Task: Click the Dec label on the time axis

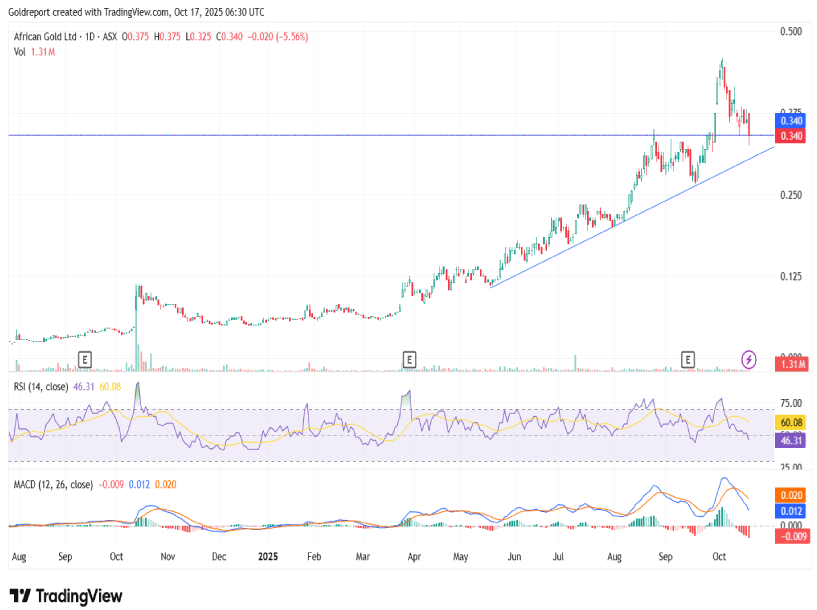Action: 218,555
